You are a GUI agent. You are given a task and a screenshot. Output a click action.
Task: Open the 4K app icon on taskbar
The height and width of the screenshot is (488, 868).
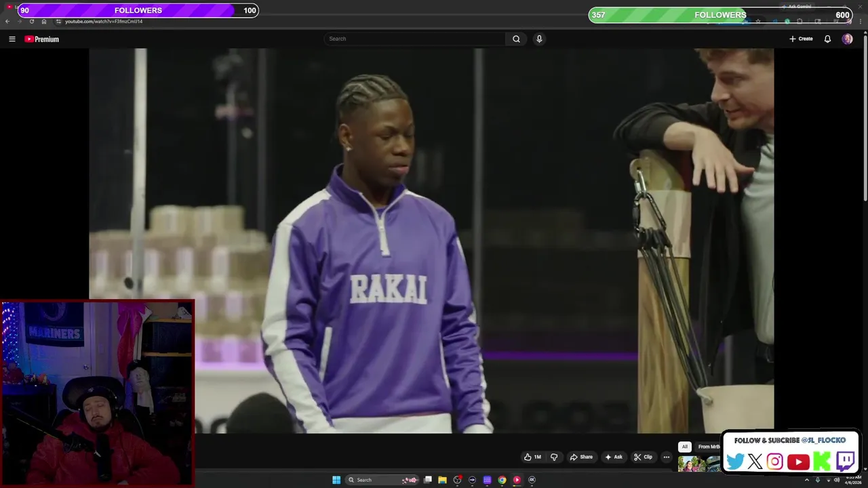pyautogui.click(x=532, y=480)
